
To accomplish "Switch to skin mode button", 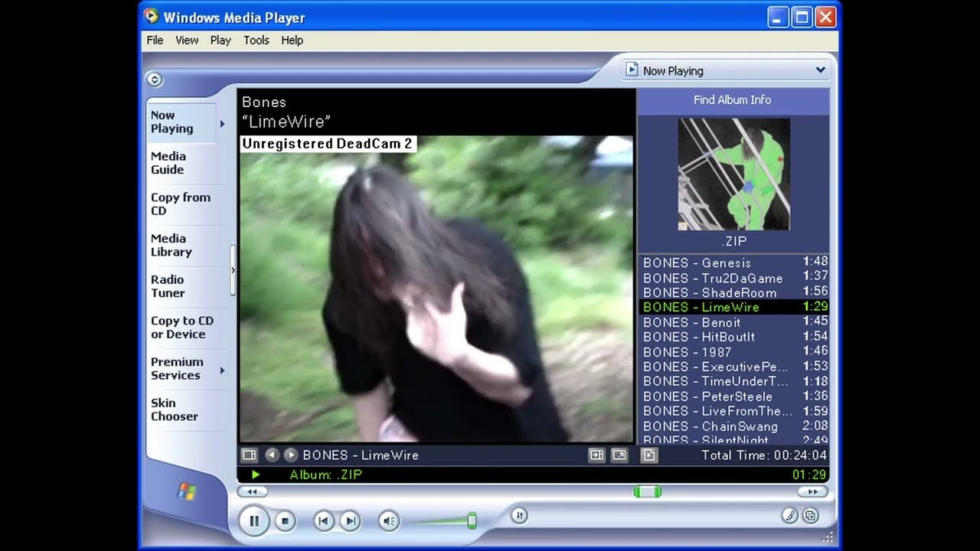I will [810, 515].
